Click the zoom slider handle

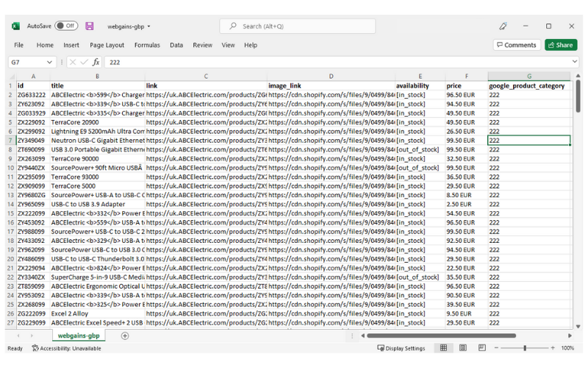click(525, 348)
